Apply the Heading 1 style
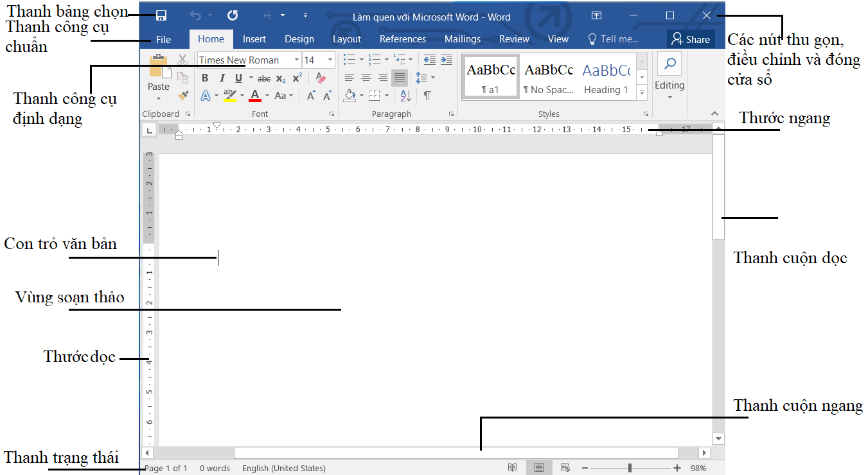Image resolution: width=868 pixels, height=475 pixels. 606,79
